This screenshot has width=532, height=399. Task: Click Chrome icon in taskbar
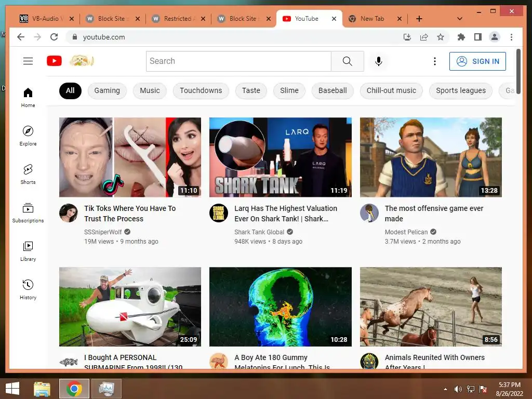click(x=74, y=389)
